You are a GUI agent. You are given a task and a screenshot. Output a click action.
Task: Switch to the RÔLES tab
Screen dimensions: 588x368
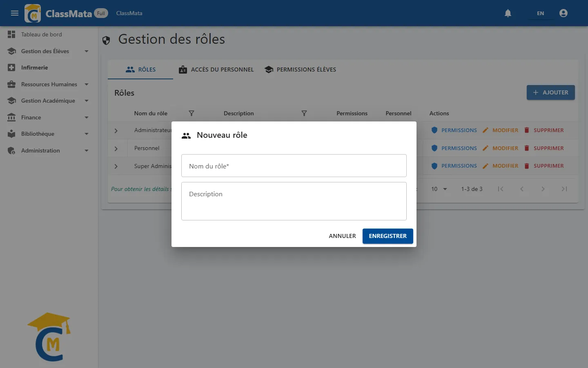[140, 70]
